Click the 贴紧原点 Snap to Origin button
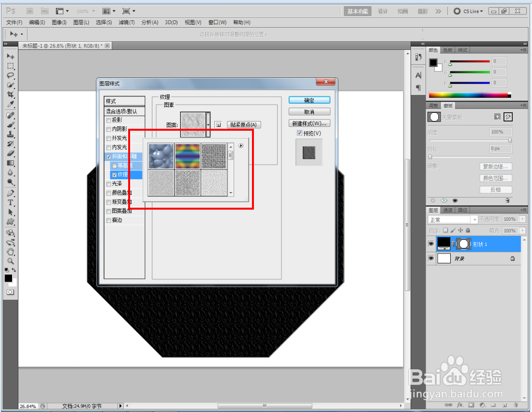Image resolution: width=532 pixels, height=412 pixels. [244, 124]
